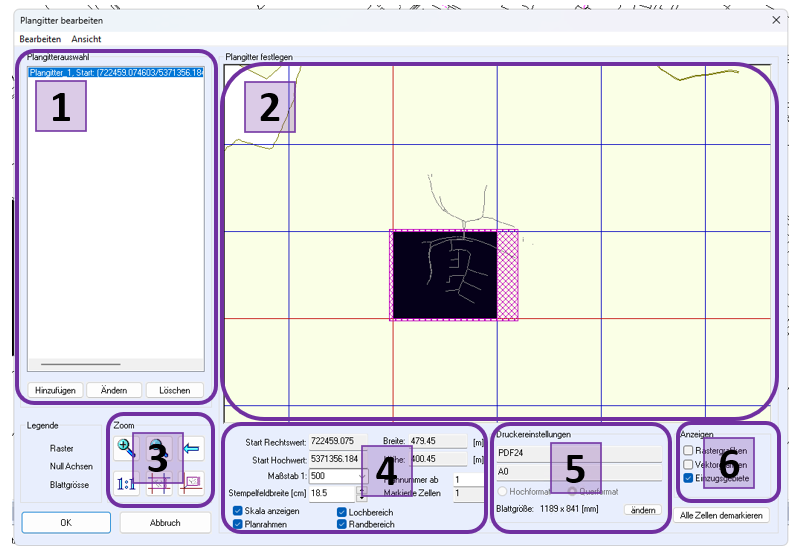Click the Alle Zellen demarkieren button
Image resolution: width=801 pixels, height=558 pixels.
pos(721,516)
